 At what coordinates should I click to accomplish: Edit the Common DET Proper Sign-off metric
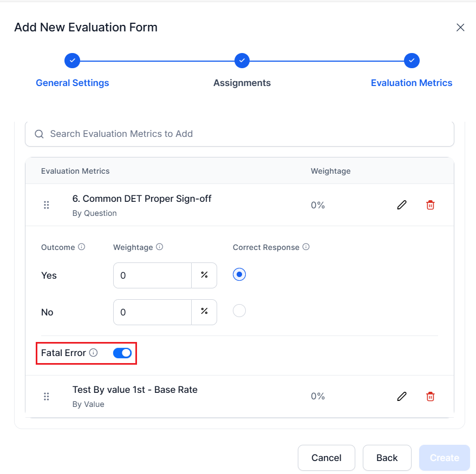(x=402, y=205)
